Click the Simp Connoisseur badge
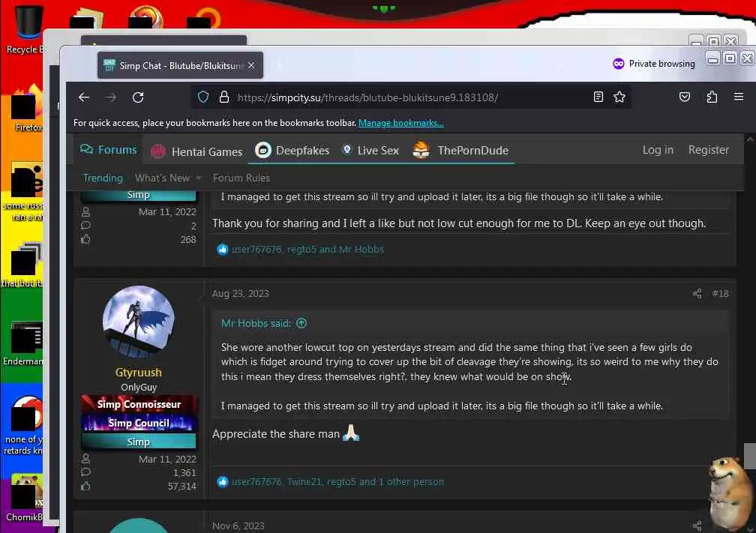The width and height of the screenshot is (756, 533). point(139,404)
